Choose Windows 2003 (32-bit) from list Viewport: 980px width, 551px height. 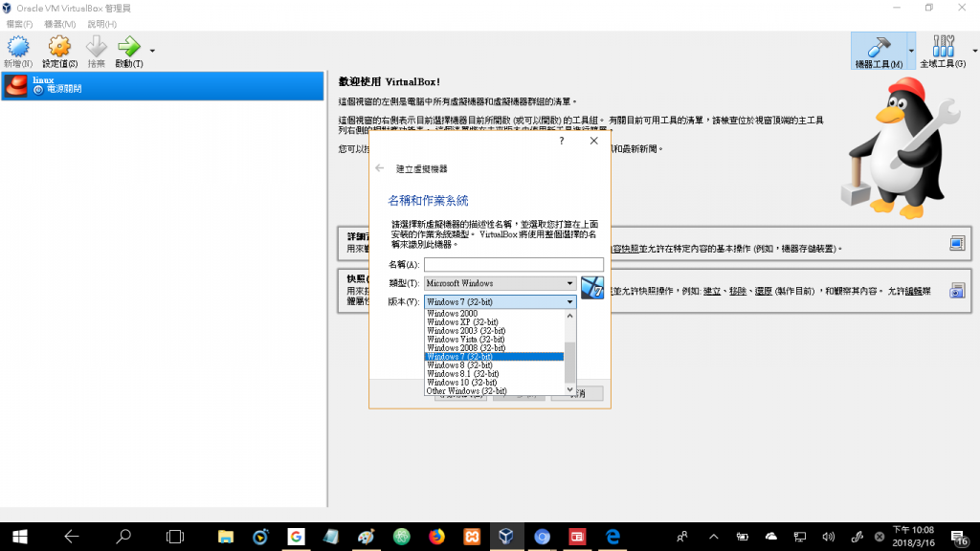pos(494,331)
